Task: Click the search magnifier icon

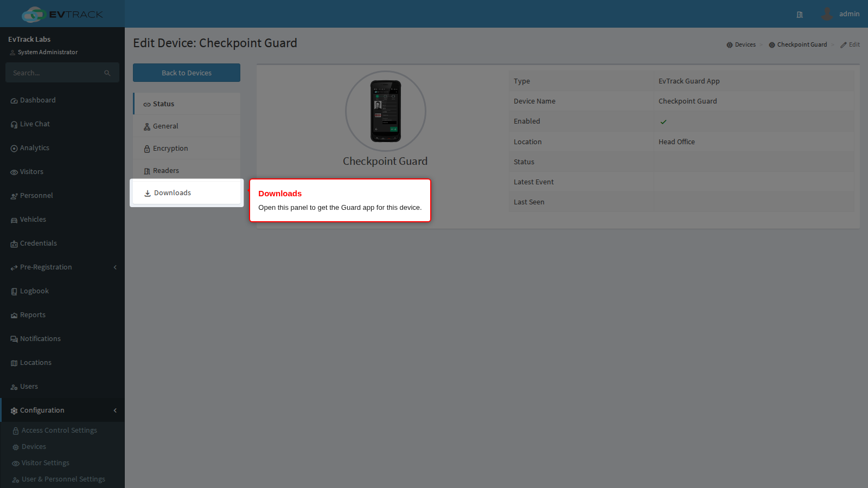Action: 107,73
